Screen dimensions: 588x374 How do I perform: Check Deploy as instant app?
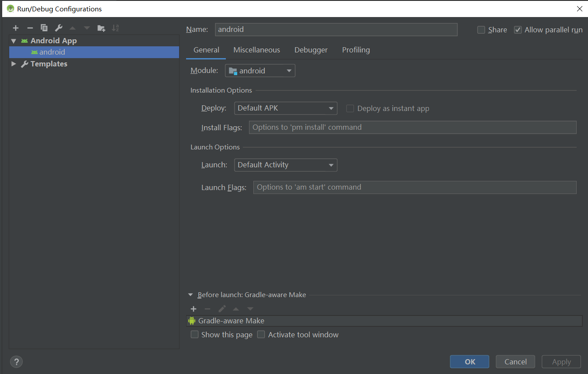point(350,108)
